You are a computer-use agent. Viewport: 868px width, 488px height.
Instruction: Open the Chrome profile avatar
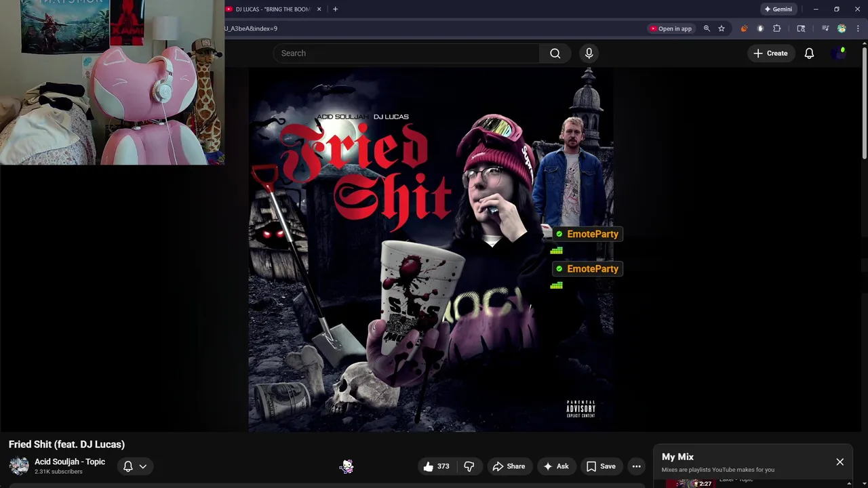pos(842,28)
